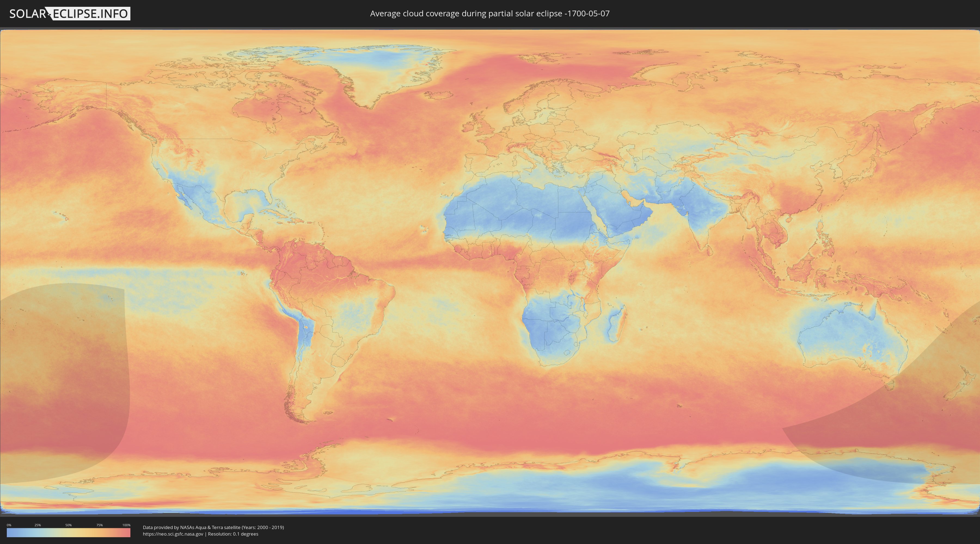Image resolution: width=980 pixels, height=544 pixels.
Task: Click the SOLAR-ECLIPSE.INFO logo
Action: (70, 14)
